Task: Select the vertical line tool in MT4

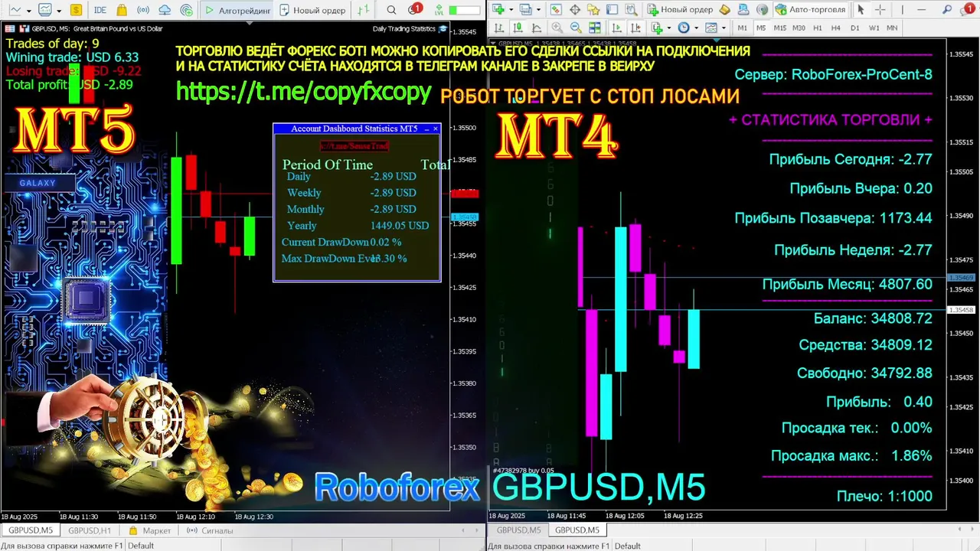Action: [902, 9]
